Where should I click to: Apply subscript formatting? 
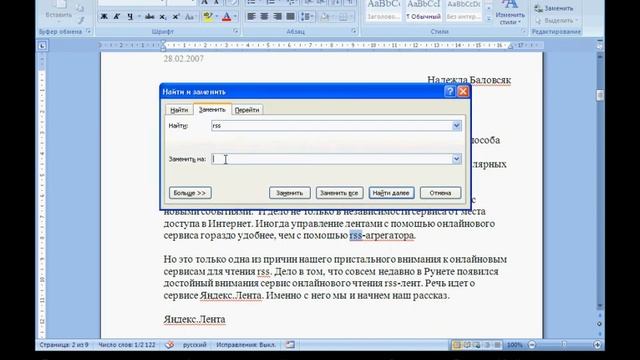click(x=163, y=17)
